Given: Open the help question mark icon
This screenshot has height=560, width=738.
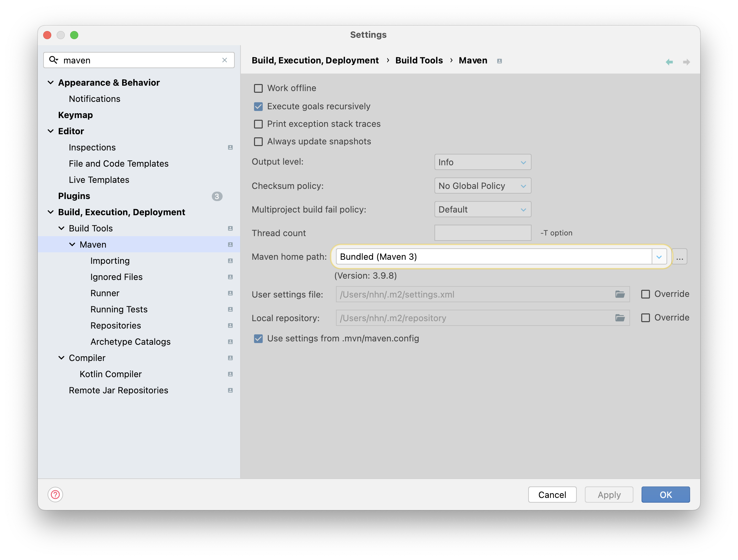Looking at the screenshot, I should tap(55, 495).
